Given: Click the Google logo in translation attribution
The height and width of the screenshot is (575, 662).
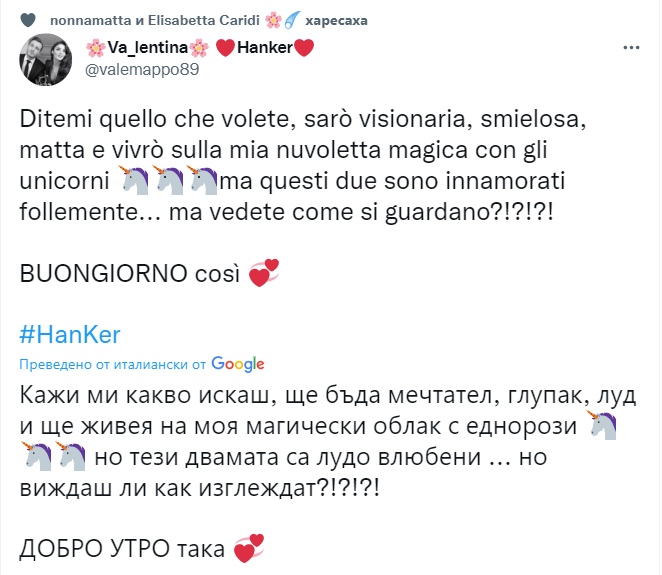Looking at the screenshot, I should pos(238,364).
